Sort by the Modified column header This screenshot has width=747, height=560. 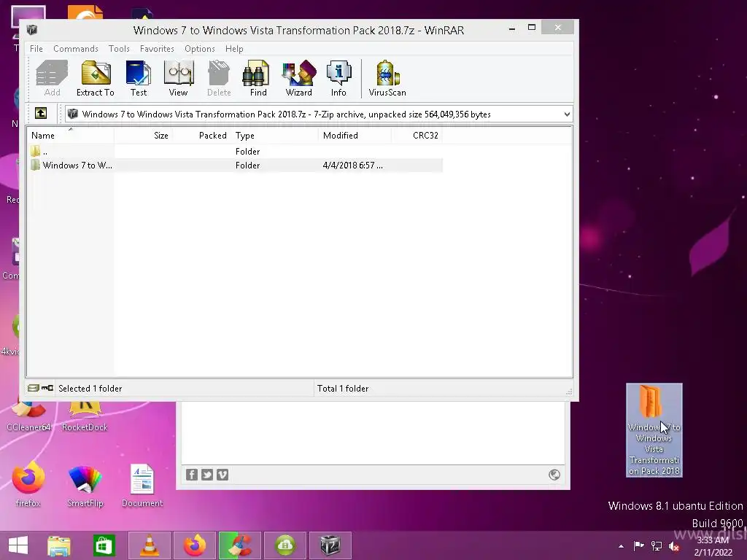click(355, 135)
